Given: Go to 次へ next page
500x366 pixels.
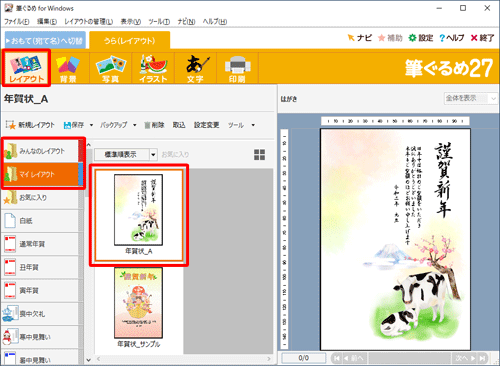Looking at the screenshot, I should pos(466,358).
